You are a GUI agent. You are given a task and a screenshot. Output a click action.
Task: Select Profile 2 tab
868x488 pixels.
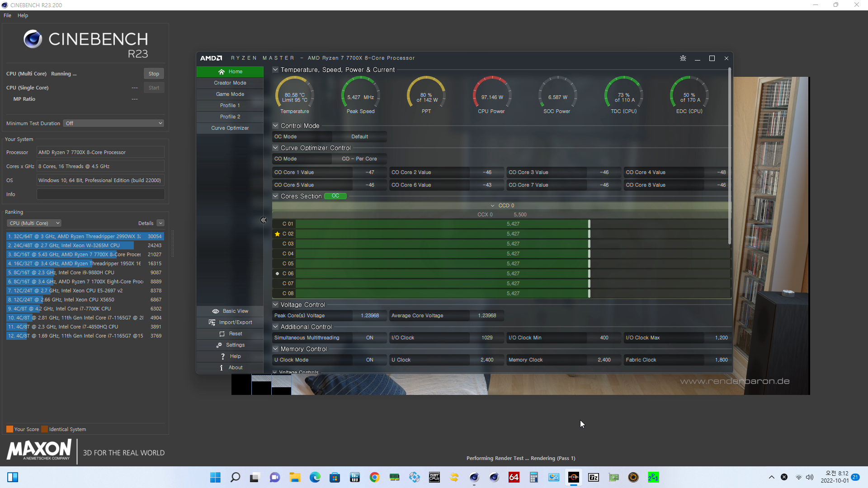tap(230, 117)
